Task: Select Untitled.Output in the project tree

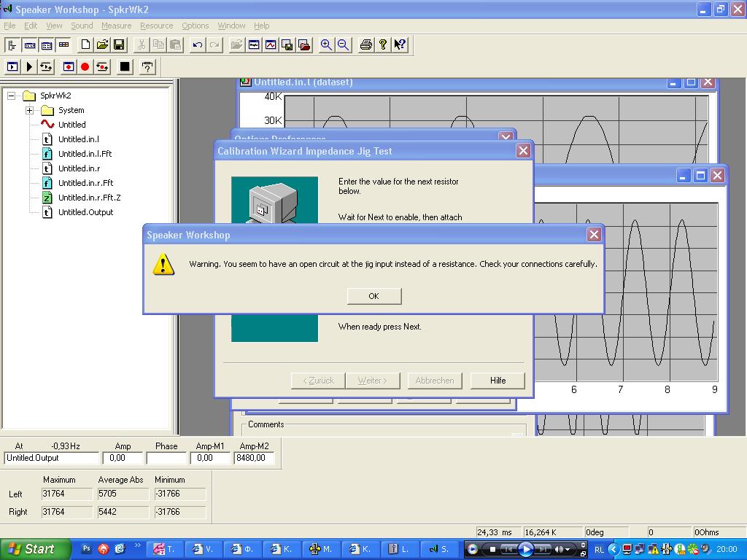Action: (86, 212)
